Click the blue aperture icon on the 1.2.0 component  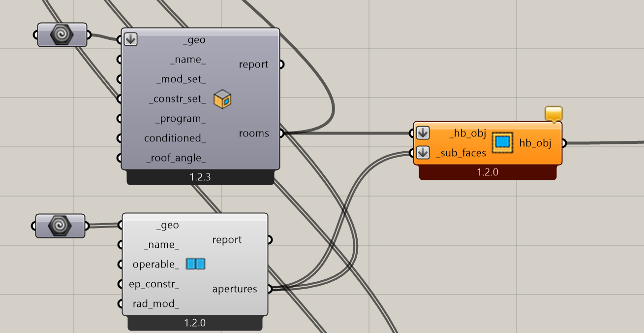(x=195, y=264)
